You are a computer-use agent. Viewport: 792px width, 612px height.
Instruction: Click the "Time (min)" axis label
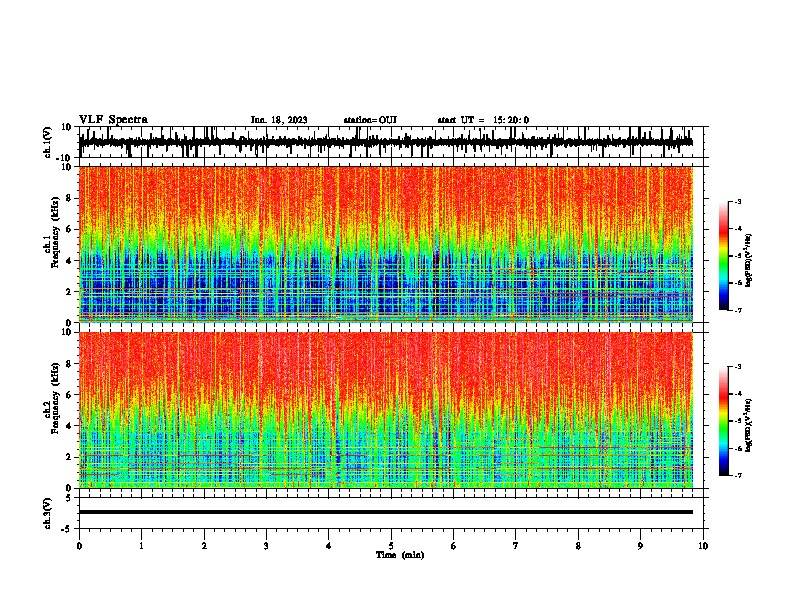click(400, 555)
